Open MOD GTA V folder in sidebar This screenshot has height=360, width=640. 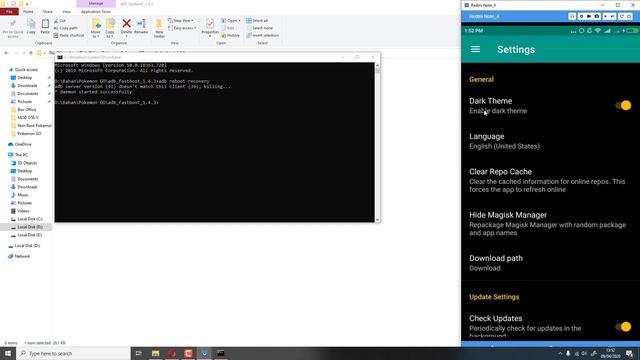coord(28,118)
